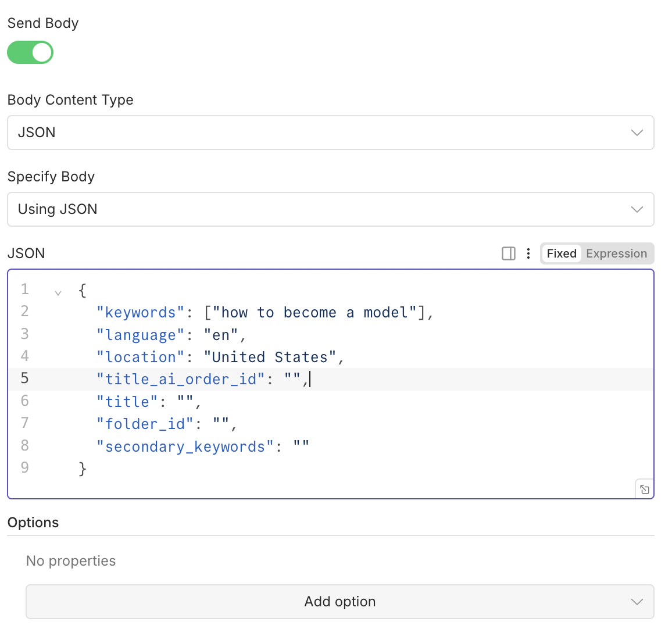
Task: Toggle the Send Body switch
Action: click(x=30, y=52)
